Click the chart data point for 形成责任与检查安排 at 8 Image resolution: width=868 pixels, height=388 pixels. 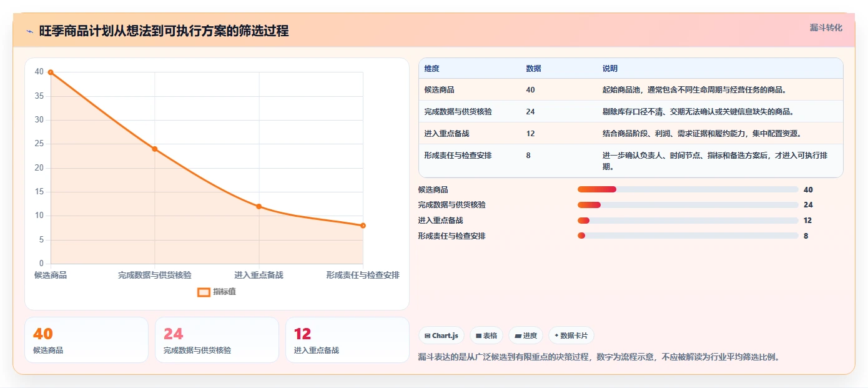363,226
